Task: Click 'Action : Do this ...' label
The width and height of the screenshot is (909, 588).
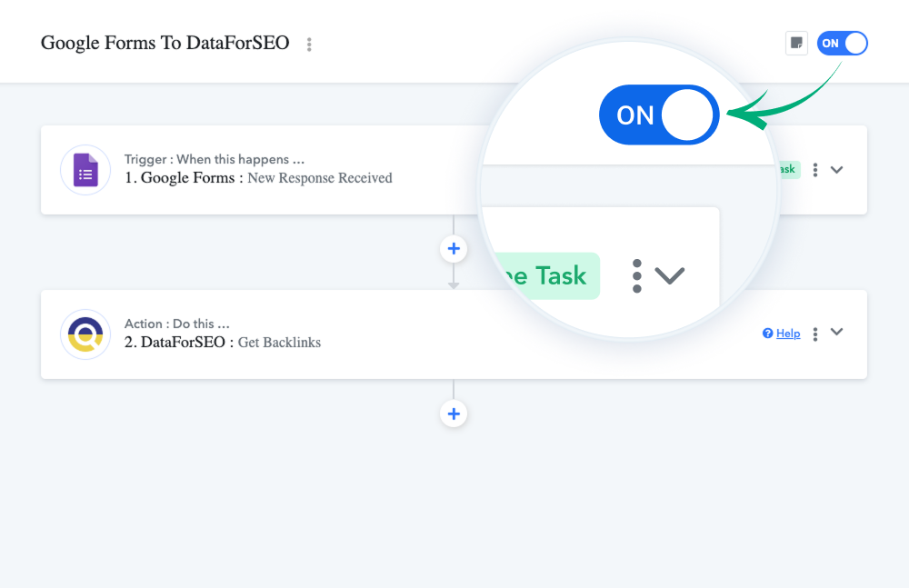Action: pos(177,324)
